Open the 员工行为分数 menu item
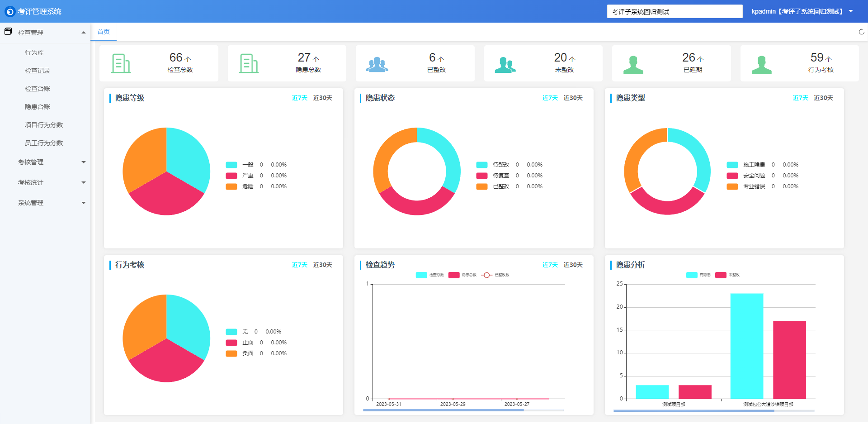Viewport: 868px width, 424px height. pyautogui.click(x=44, y=143)
